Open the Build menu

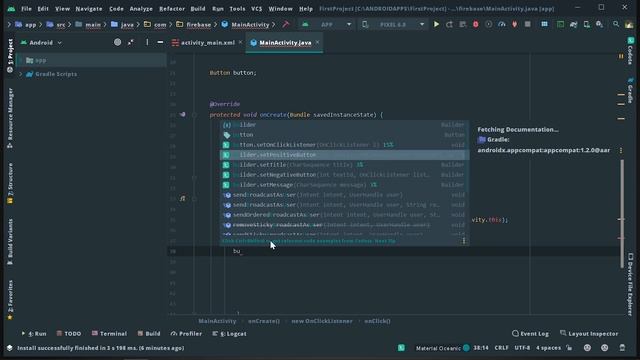coord(198,9)
